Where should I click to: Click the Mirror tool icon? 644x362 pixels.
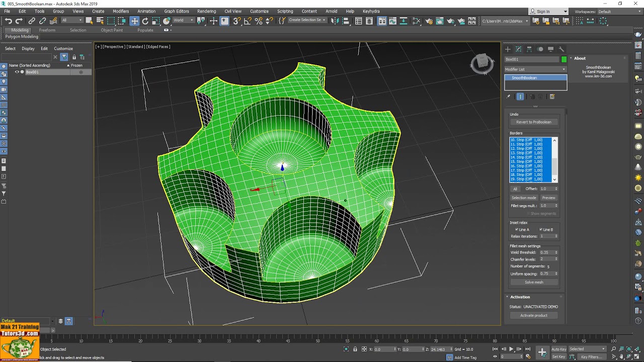(x=335, y=21)
